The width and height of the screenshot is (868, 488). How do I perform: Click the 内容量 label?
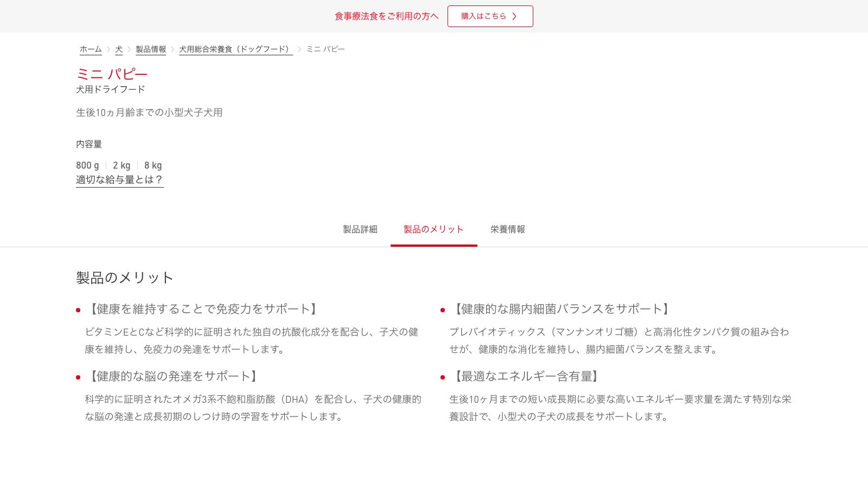tap(89, 144)
